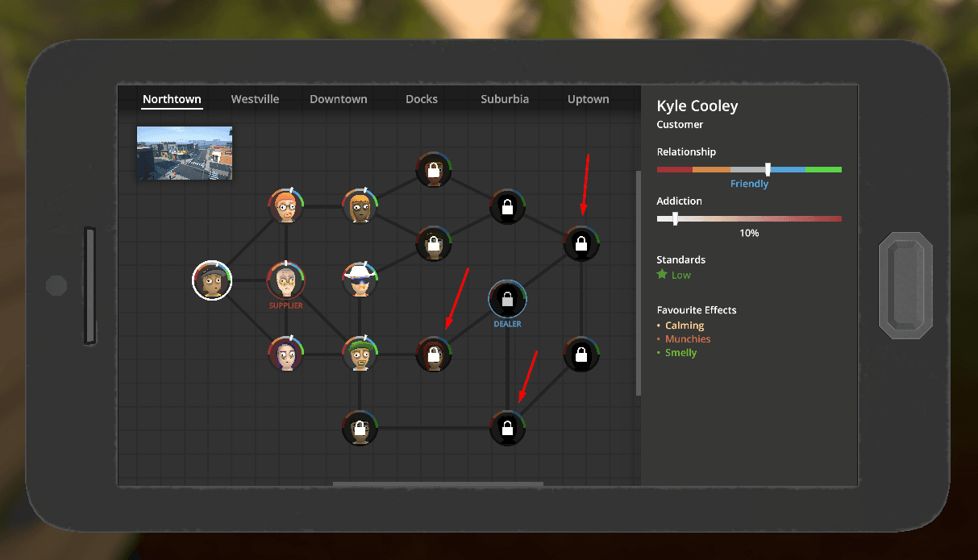Click the bald Supplier contact portrait

point(286,280)
